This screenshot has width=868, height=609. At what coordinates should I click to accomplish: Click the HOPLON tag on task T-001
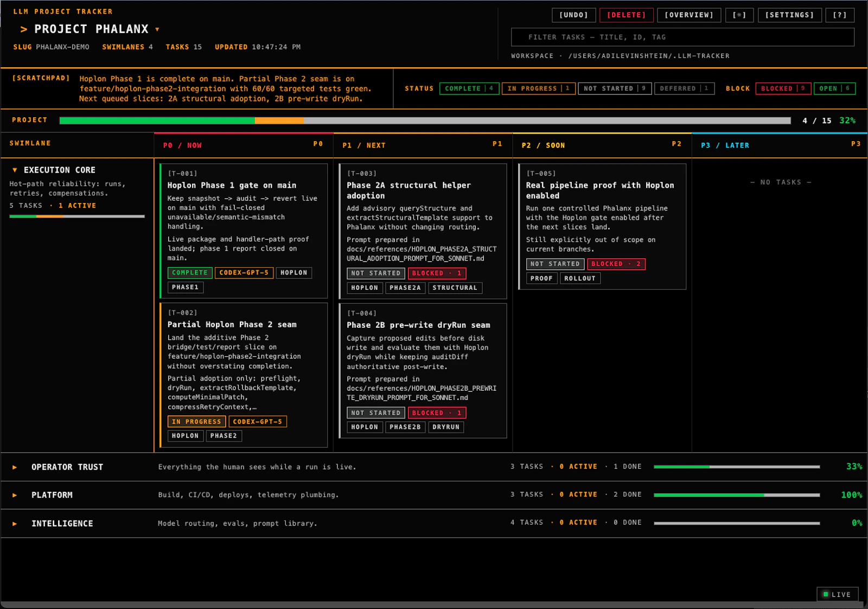click(x=293, y=272)
